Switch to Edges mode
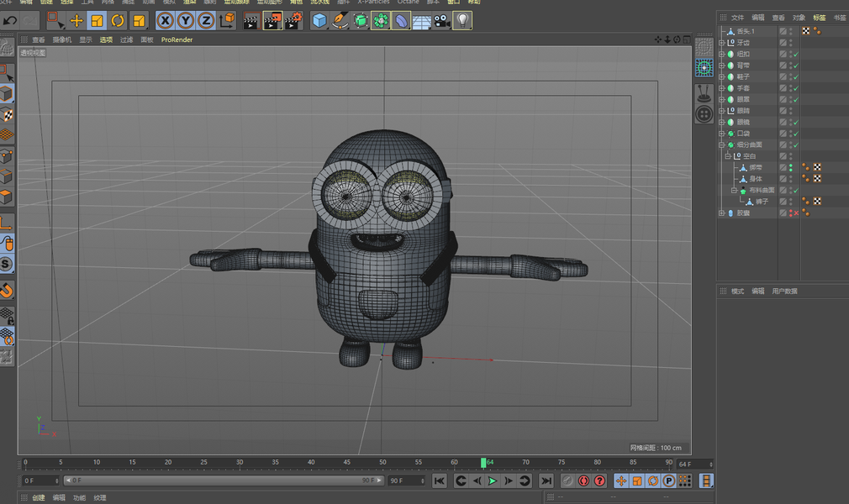Image resolution: width=849 pixels, height=504 pixels. coord(6,176)
